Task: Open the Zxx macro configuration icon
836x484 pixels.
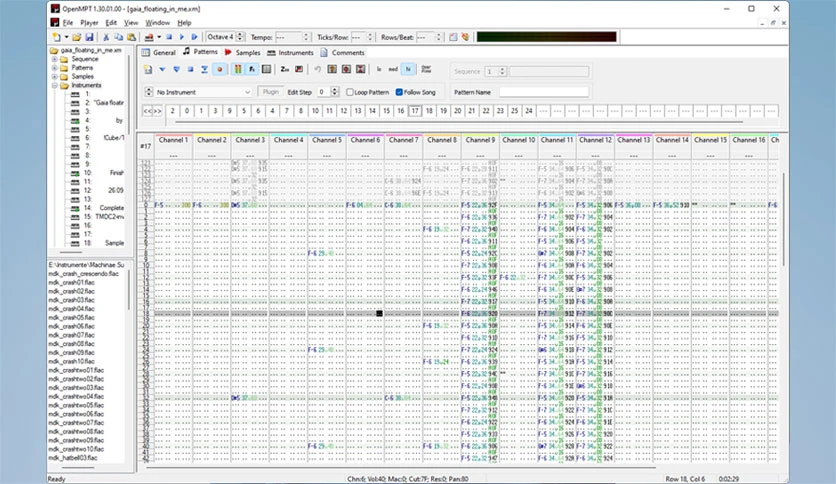Action: (285, 69)
